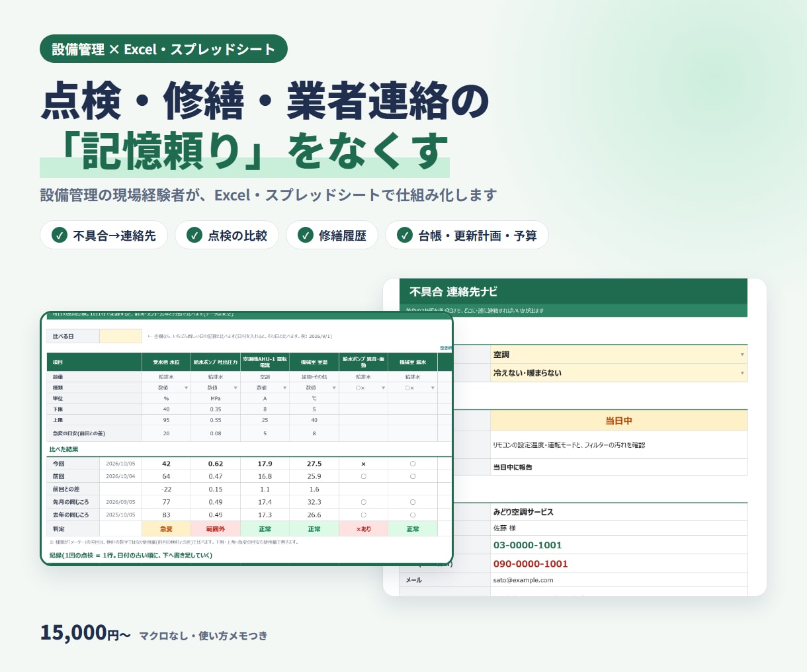Click 今回 value 0.62 cell
The image size is (807, 672).
coord(216,464)
